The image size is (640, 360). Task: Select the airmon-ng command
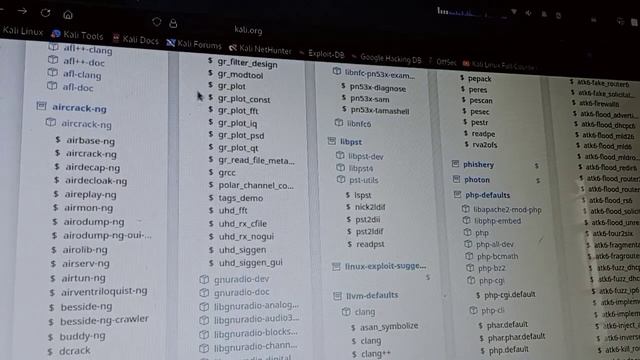[88, 208]
